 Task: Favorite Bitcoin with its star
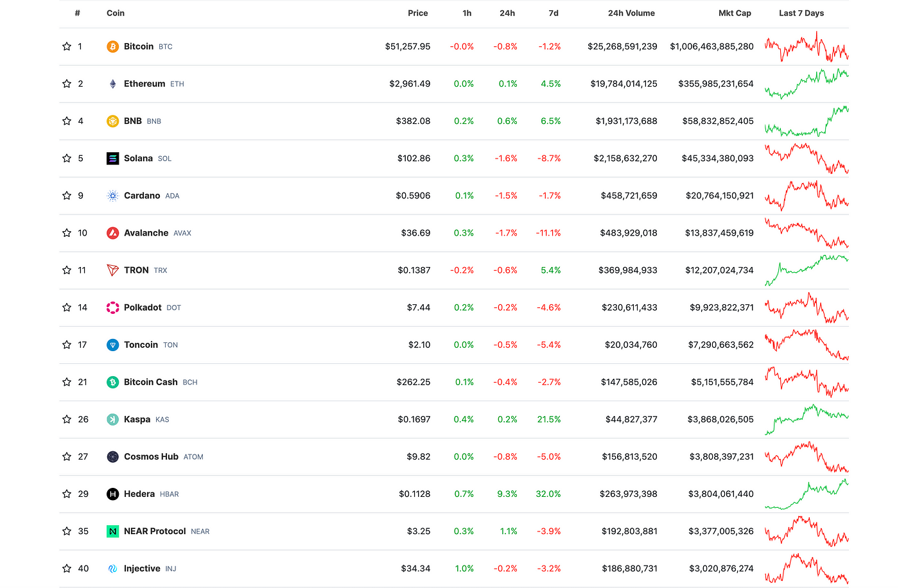click(67, 46)
